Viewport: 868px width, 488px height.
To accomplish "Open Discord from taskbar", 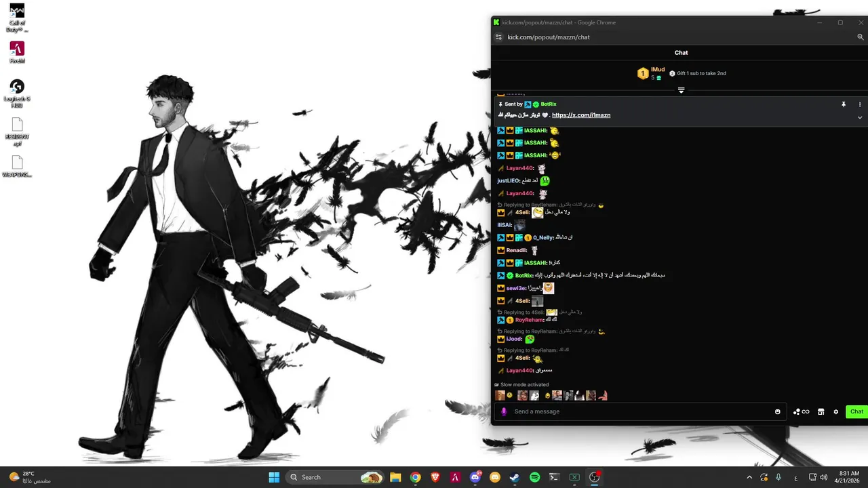I will pyautogui.click(x=475, y=477).
